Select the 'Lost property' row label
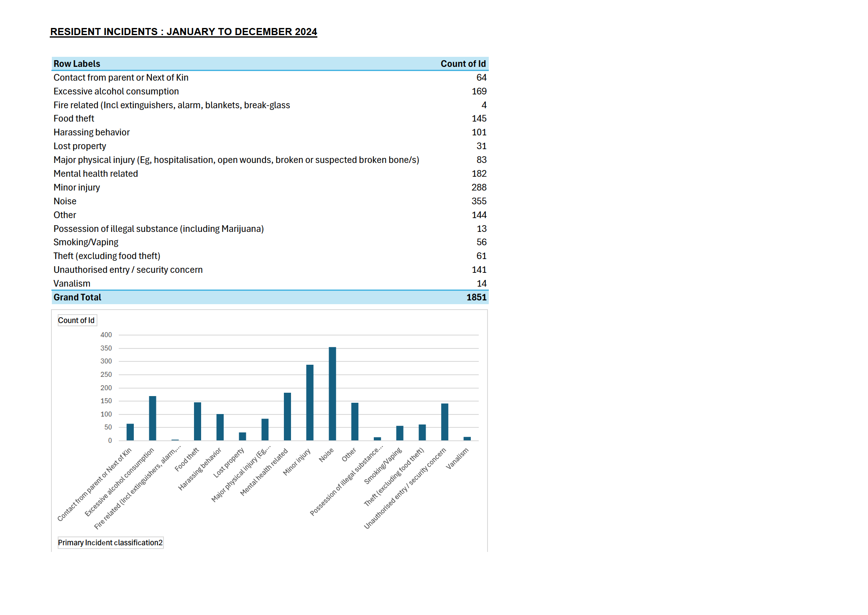Screen dimensions: 868x615 coord(80,146)
